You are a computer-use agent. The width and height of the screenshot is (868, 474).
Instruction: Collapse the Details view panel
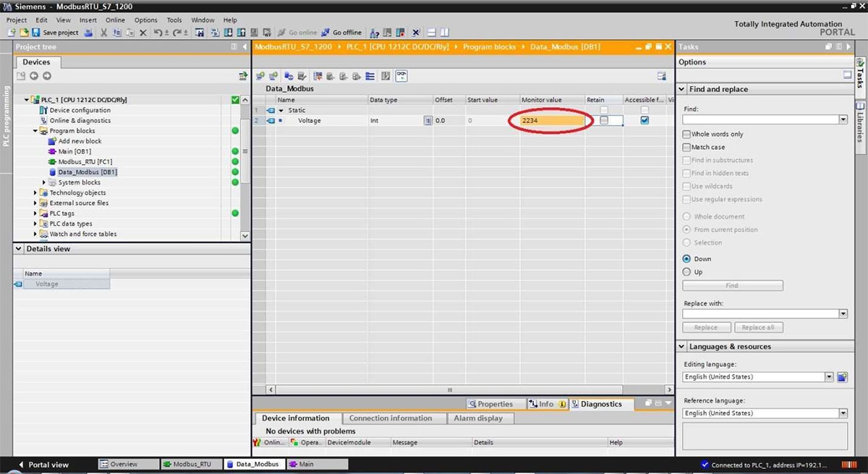coord(20,249)
